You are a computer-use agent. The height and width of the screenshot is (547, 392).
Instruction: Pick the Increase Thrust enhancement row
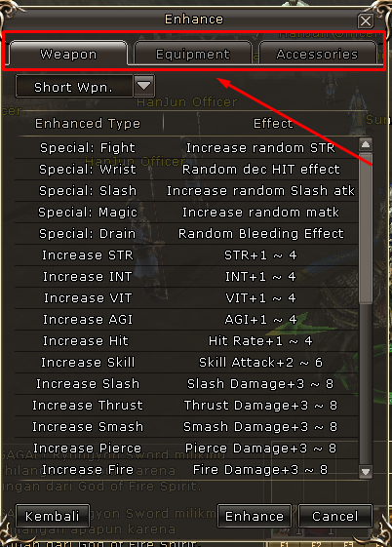(x=186, y=406)
